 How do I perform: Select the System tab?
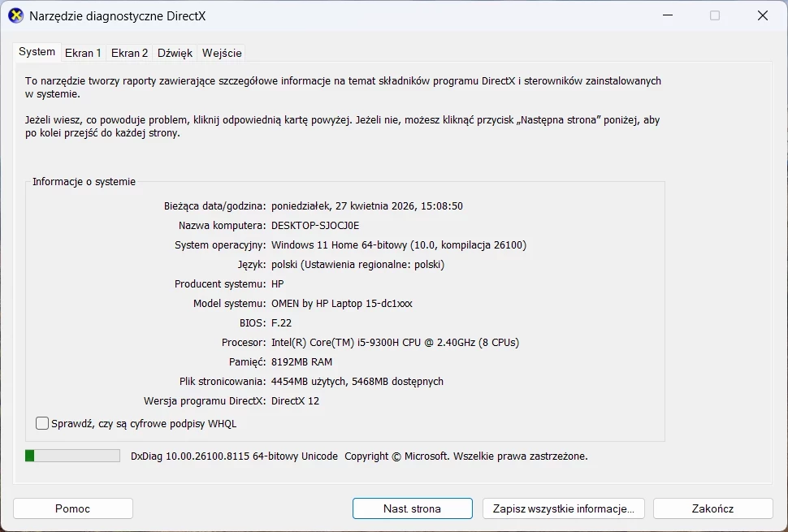coord(37,52)
